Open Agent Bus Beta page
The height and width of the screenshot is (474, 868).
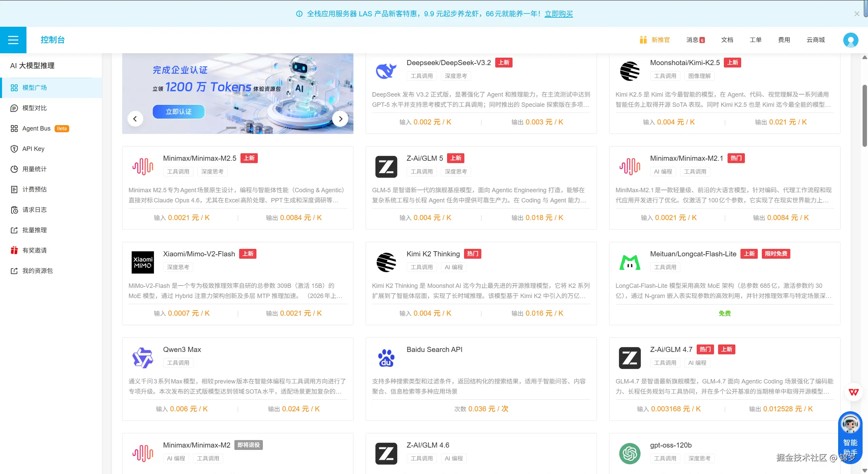(51, 129)
